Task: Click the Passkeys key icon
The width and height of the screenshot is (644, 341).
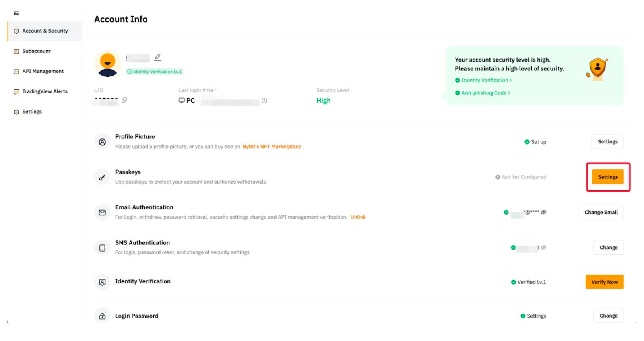Action: click(x=102, y=177)
